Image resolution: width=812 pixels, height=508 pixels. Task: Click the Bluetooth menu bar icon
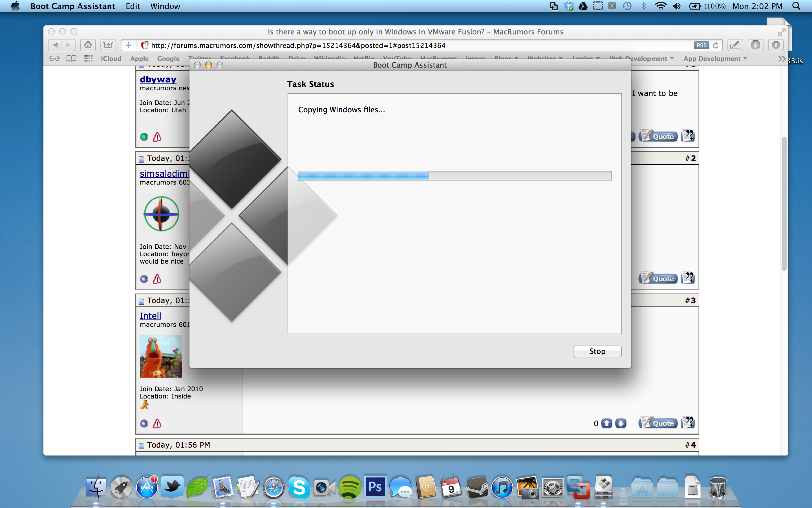click(x=644, y=6)
